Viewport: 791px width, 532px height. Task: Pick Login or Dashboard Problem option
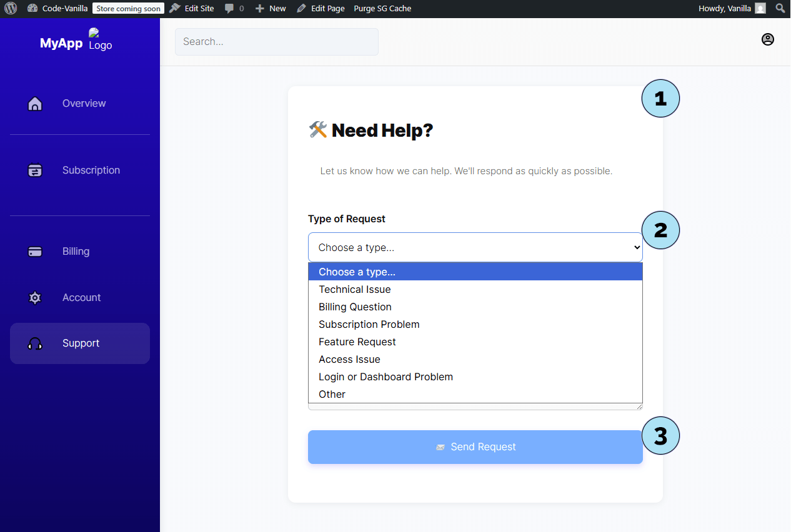click(386, 377)
